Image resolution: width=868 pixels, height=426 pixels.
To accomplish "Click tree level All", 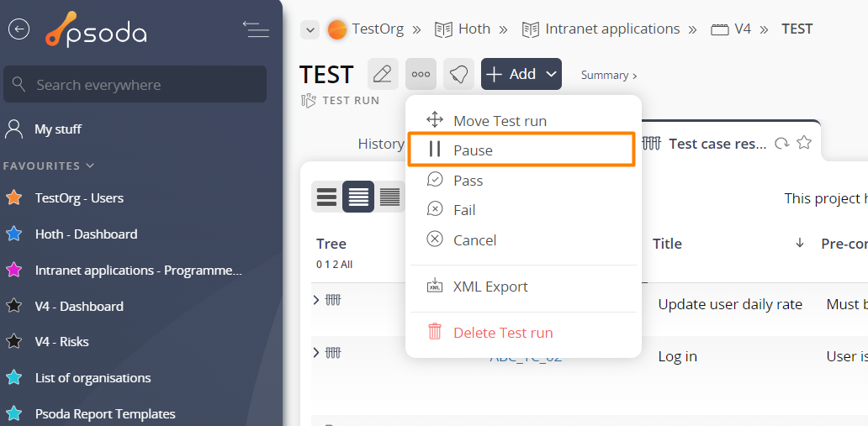I will tap(347, 265).
